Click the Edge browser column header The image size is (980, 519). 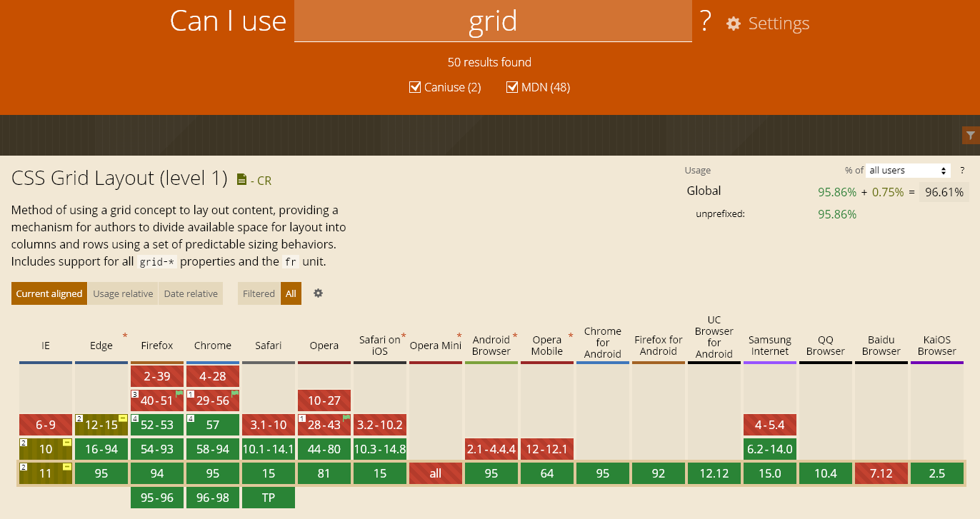(101, 346)
